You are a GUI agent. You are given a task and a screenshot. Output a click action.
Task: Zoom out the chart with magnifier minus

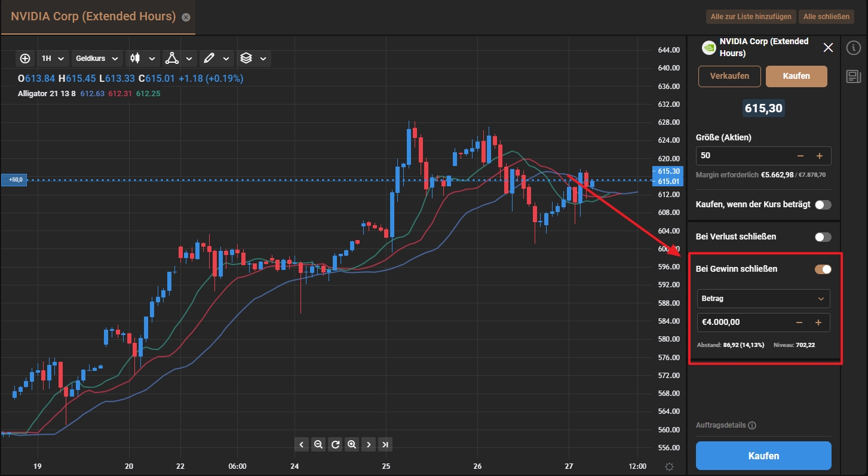click(318, 444)
